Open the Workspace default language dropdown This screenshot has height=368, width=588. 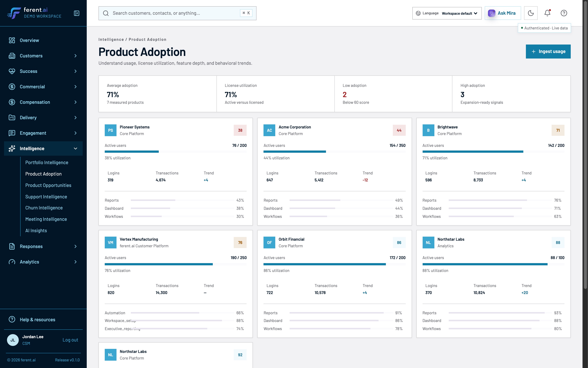(x=459, y=13)
